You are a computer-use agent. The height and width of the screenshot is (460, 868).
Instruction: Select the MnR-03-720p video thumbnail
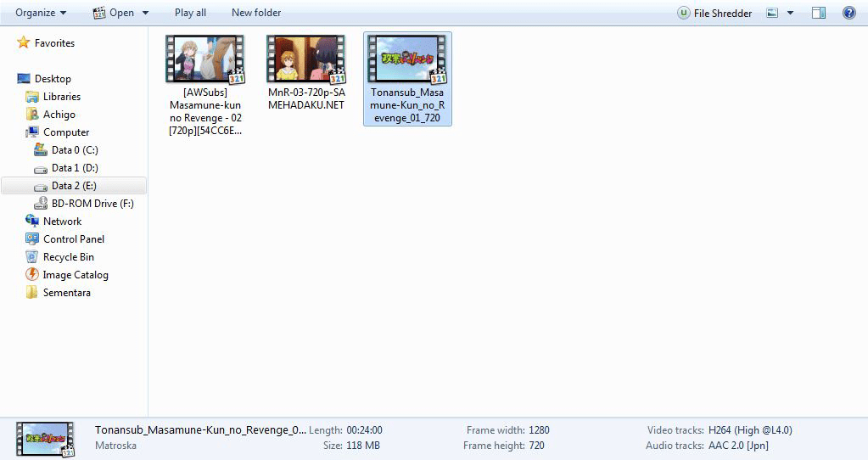[x=306, y=59]
